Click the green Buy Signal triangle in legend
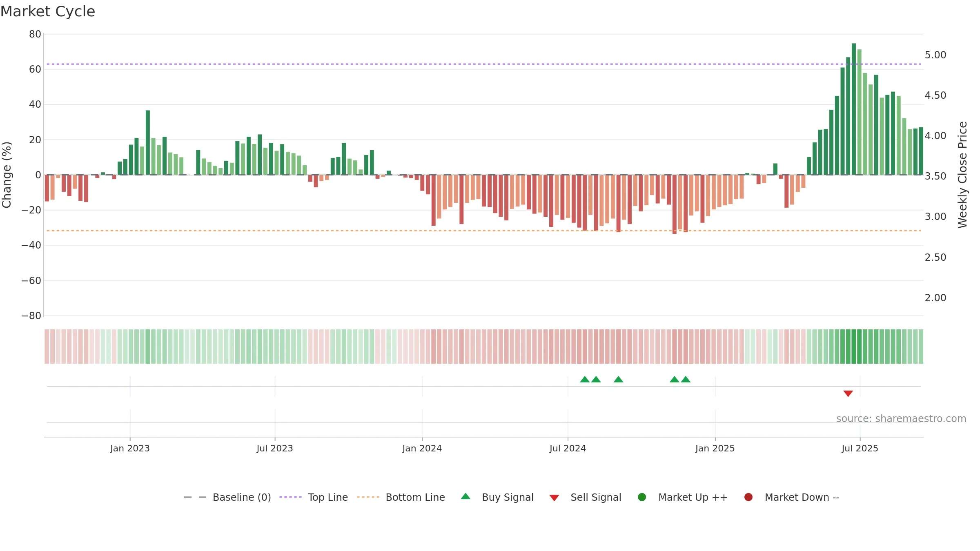 coord(465,496)
